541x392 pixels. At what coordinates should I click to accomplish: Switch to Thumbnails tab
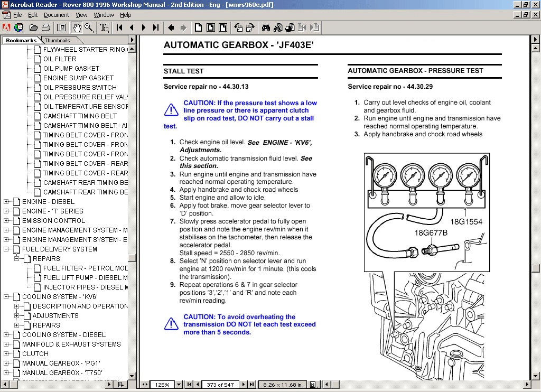coord(57,40)
